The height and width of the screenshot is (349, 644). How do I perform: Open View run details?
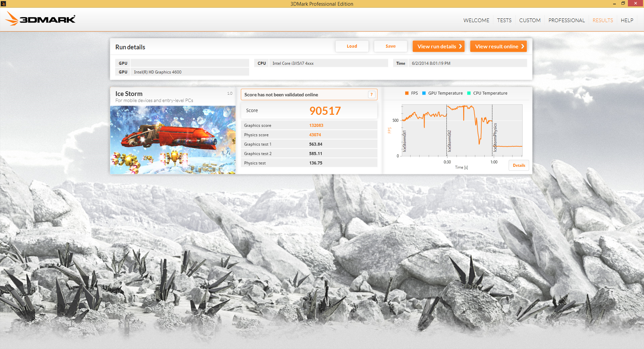coord(438,46)
